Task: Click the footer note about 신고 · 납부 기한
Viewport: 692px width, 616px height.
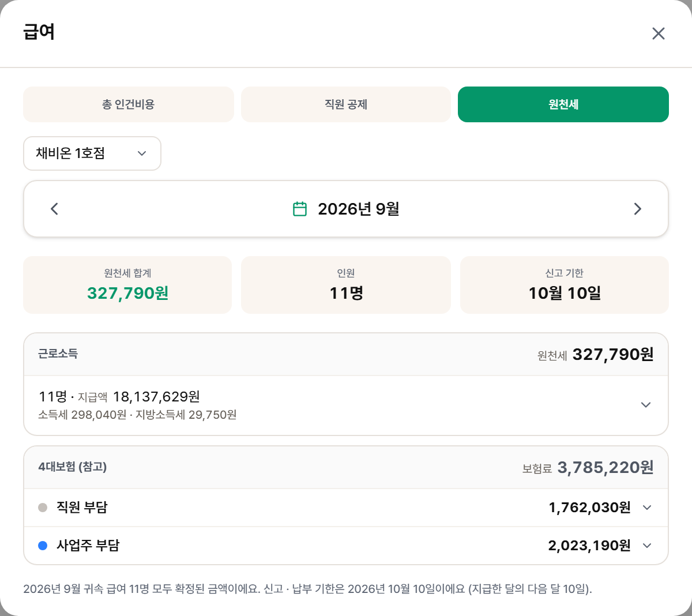Action: (x=307, y=589)
